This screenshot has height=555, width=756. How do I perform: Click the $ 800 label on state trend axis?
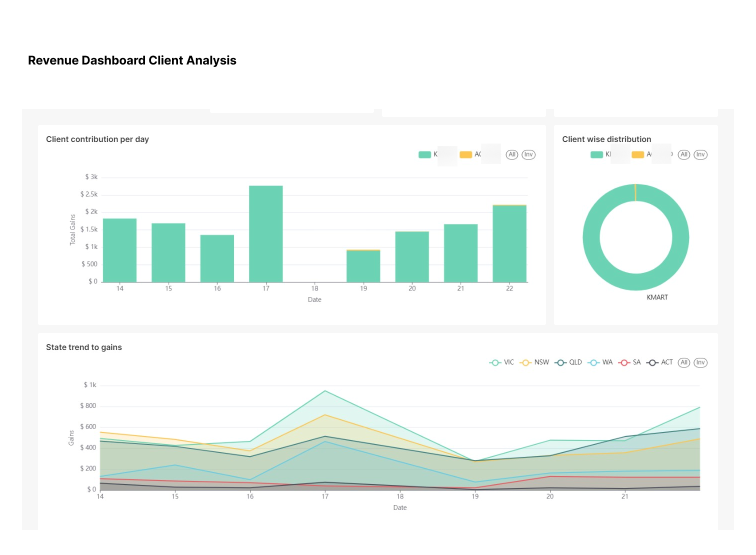click(x=88, y=406)
